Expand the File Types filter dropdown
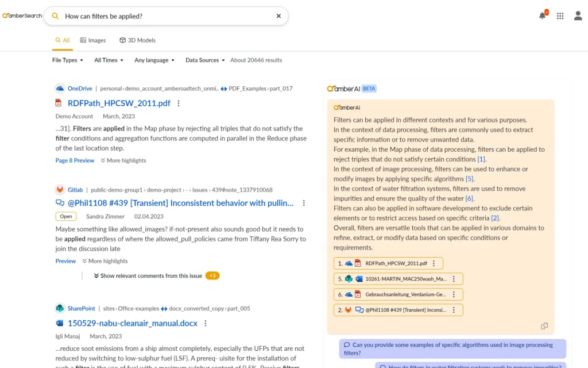 tap(67, 60)
